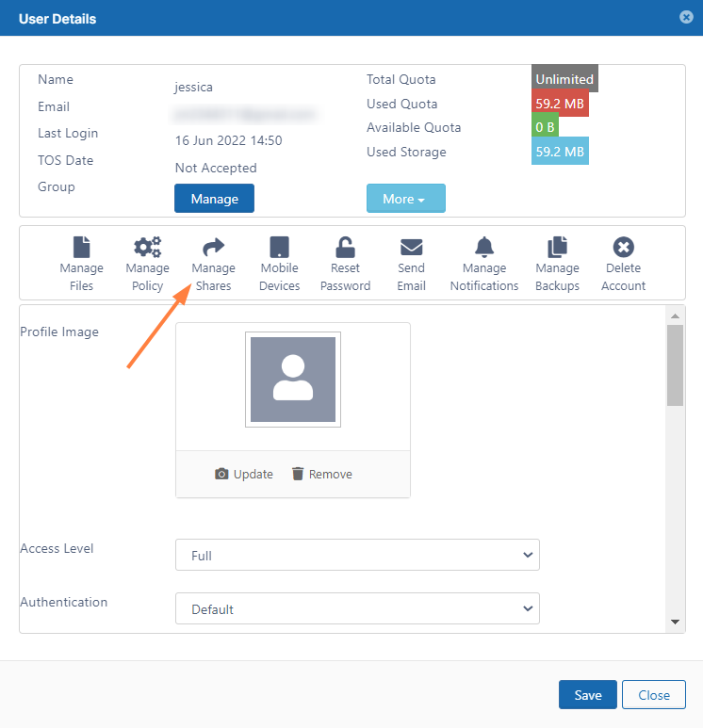
Task: Click the scrollbar down arrow
Action: pos(676,622)
